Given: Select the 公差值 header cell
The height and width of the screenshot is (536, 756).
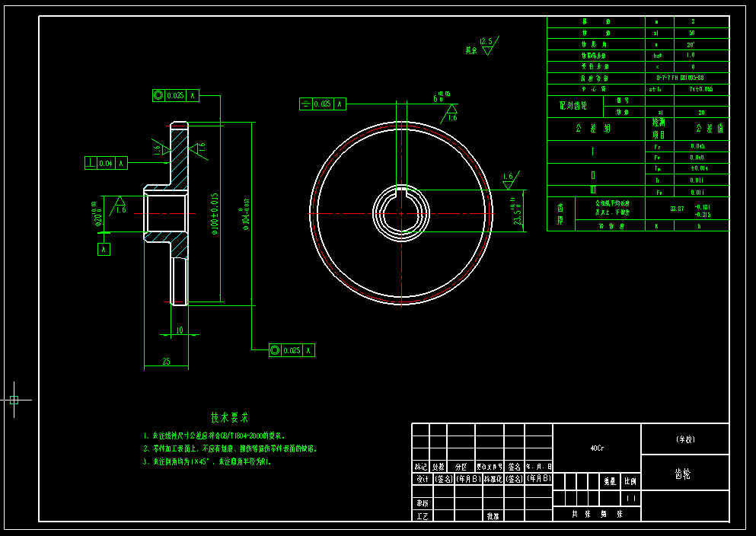Looking at the screenshot, I should pos(701,129).
